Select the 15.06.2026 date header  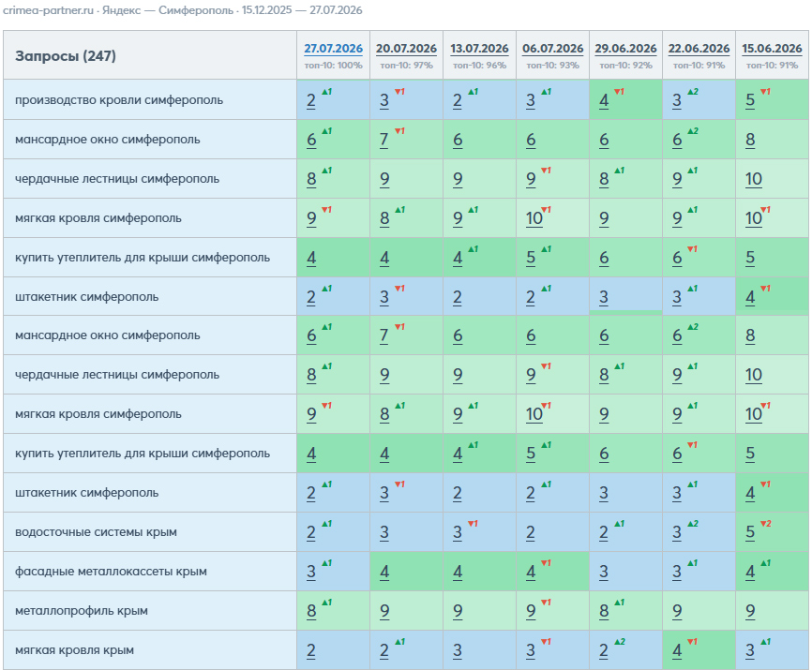772,49
